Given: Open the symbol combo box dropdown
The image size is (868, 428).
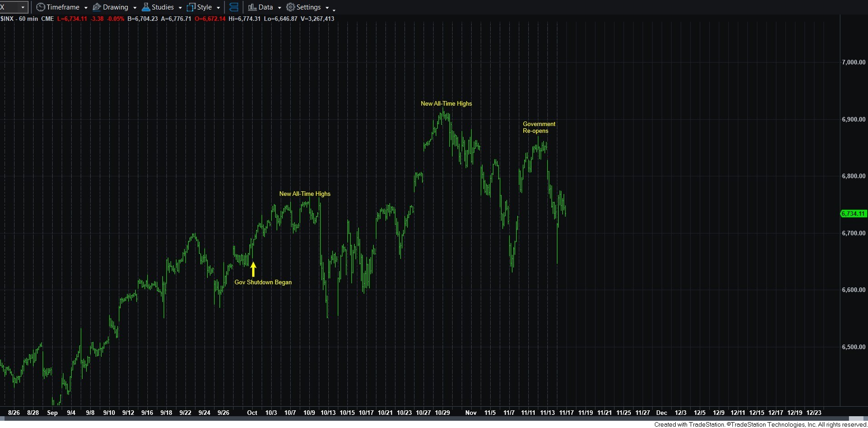Looking at the screenshot, I should pyautogui.click(x=23, y=7).
